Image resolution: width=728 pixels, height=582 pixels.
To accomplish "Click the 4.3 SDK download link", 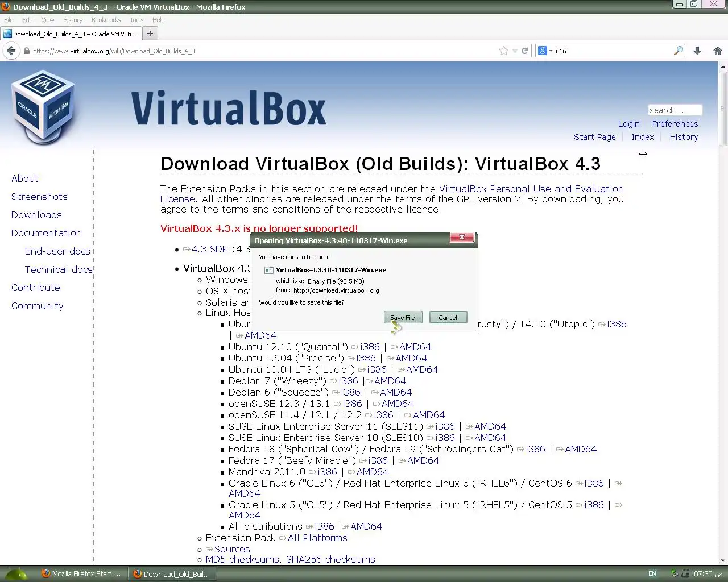I will [x=210, y=249].
